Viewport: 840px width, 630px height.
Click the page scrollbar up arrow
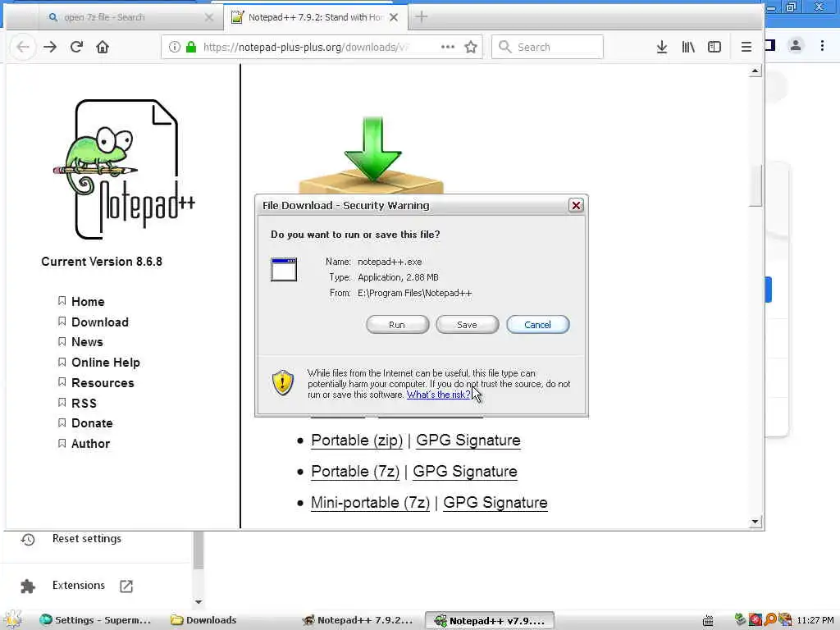(x=755, y=71)
